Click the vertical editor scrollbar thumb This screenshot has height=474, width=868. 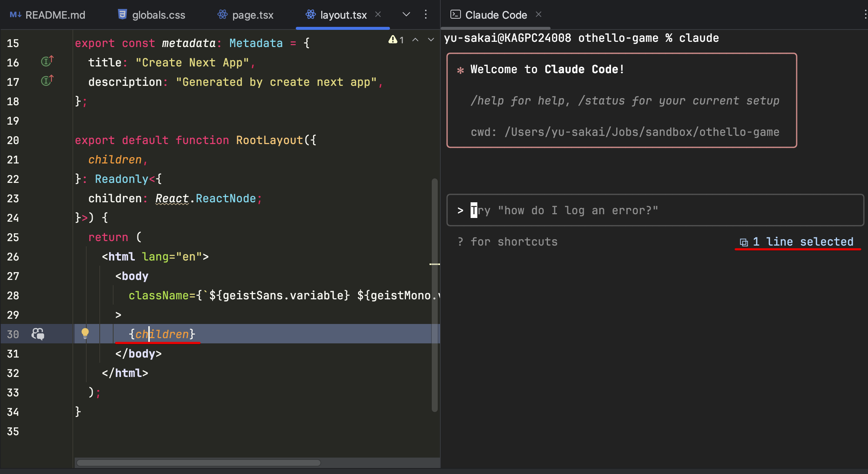[434, 295]
